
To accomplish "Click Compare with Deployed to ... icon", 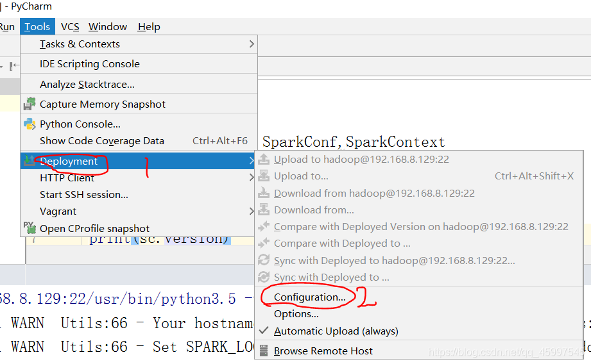I will tap(264, 243).
